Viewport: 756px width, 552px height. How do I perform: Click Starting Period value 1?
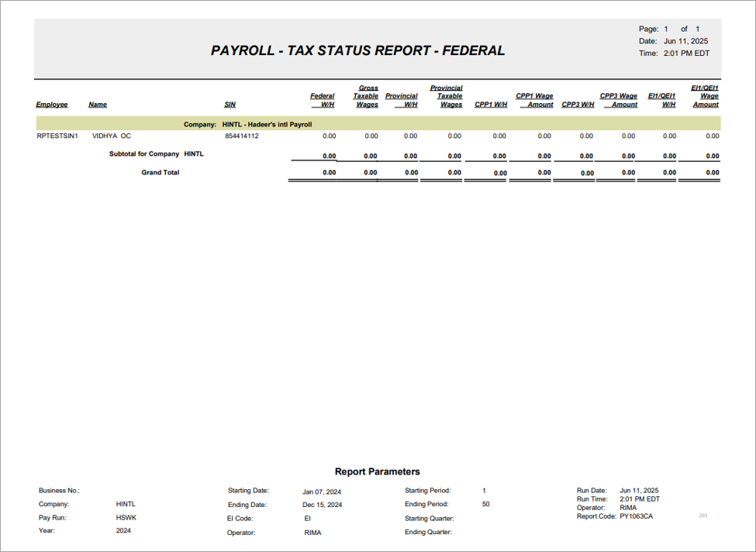[484, 490]
